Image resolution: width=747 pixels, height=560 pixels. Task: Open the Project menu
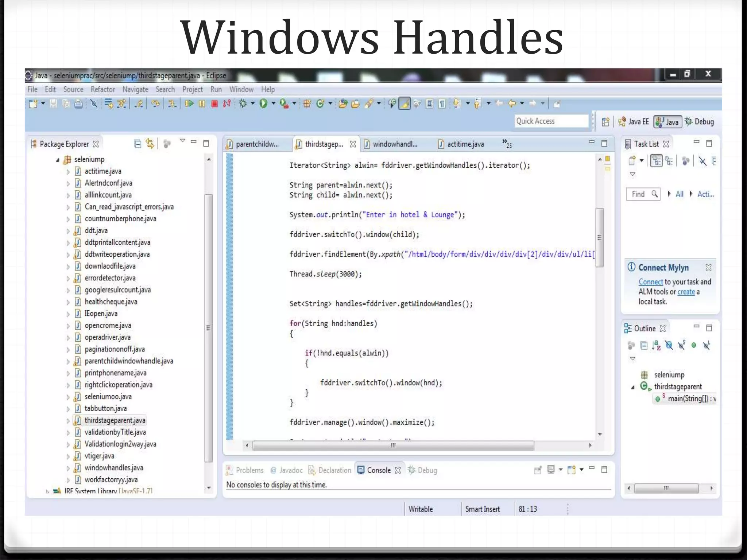(193, 89)
